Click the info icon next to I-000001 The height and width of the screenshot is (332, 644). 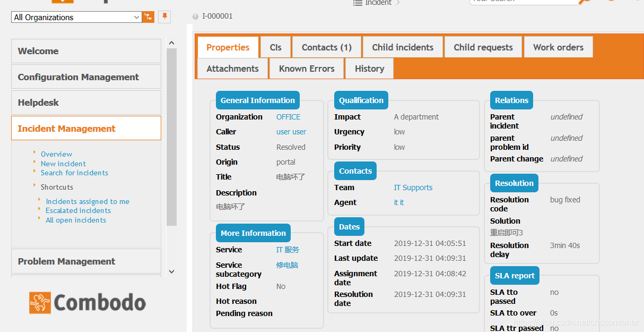[195, 16]
